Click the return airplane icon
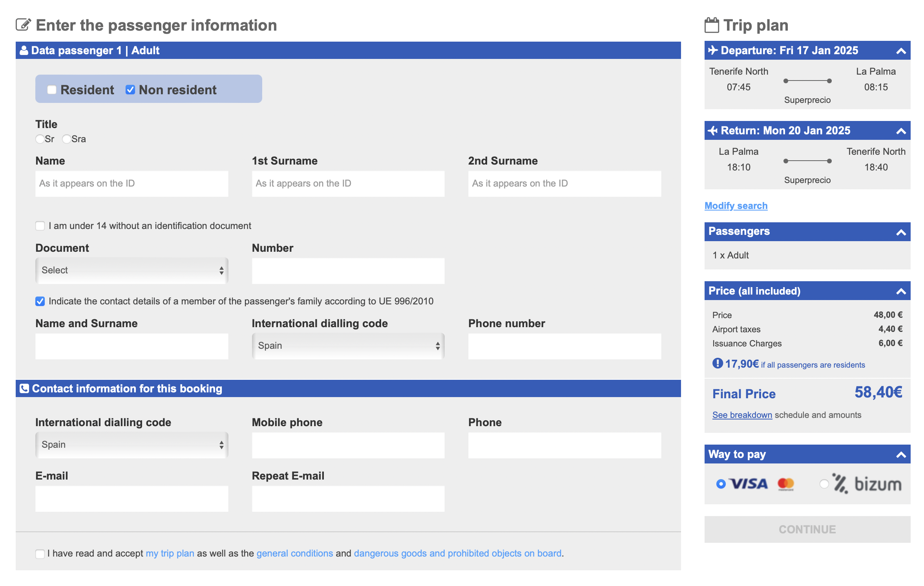 click(713, 130)
